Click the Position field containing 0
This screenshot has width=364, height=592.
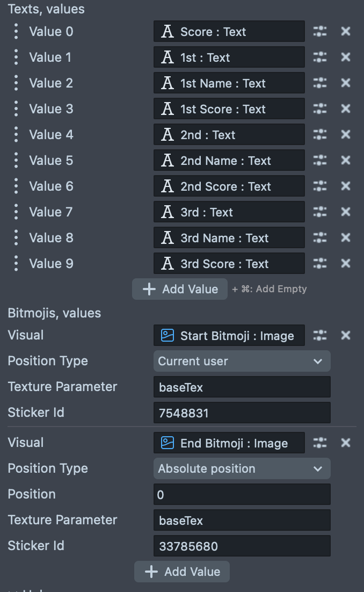pos(242,495)
